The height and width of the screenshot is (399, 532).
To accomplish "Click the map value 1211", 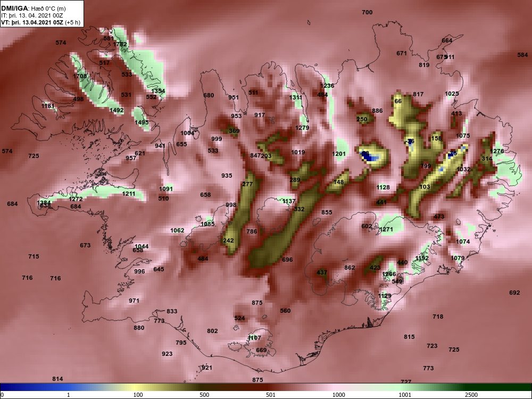I will (129, 194).
